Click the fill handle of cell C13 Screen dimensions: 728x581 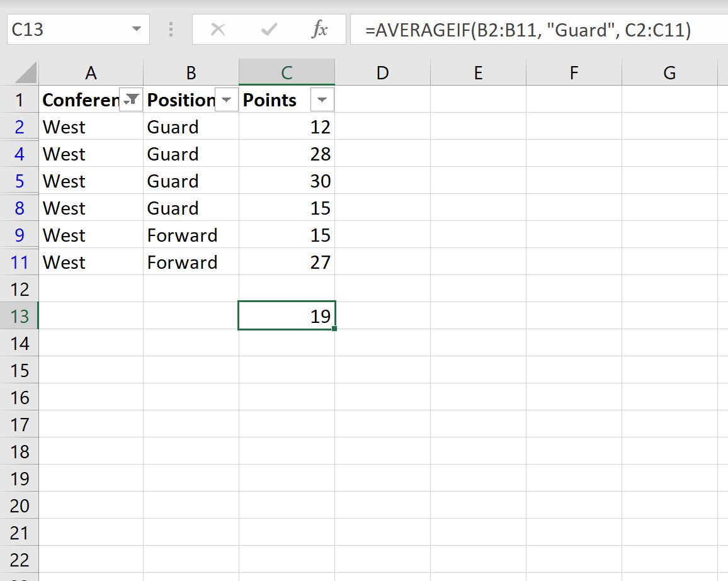(334, 329)
